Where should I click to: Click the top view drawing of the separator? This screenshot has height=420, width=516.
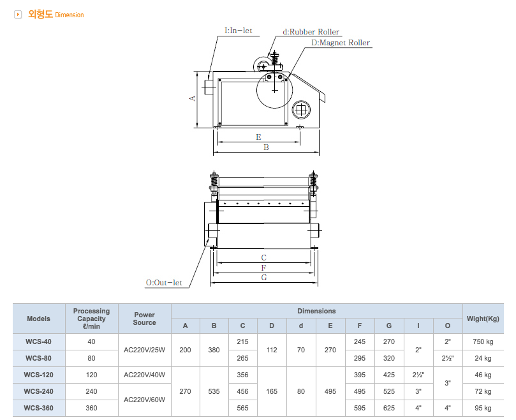coord(264,211)
